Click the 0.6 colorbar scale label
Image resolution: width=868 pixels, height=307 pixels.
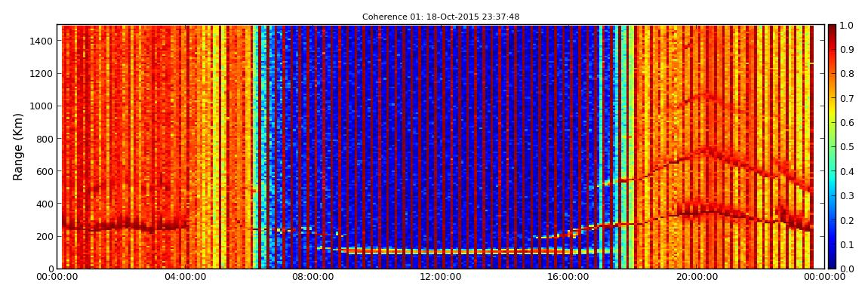coord(846,123)
